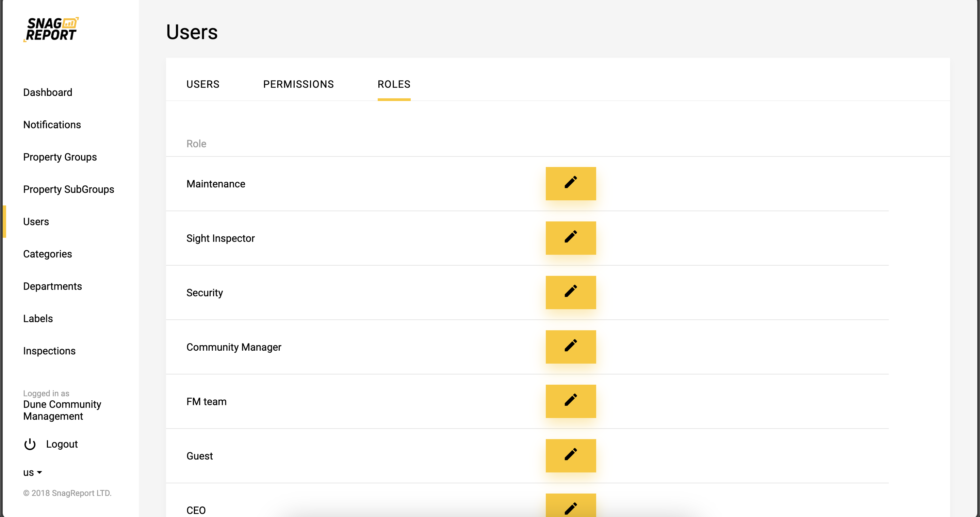Open Categories in the sidebar
980x517 pixels.
tap(48, 254)
